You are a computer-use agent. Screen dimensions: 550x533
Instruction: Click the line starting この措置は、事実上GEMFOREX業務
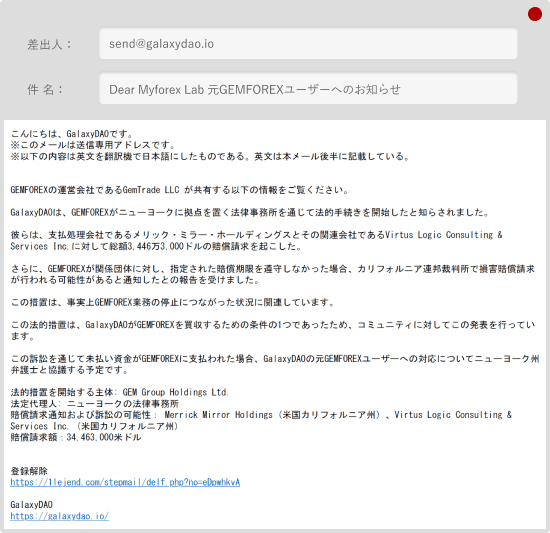172,302
